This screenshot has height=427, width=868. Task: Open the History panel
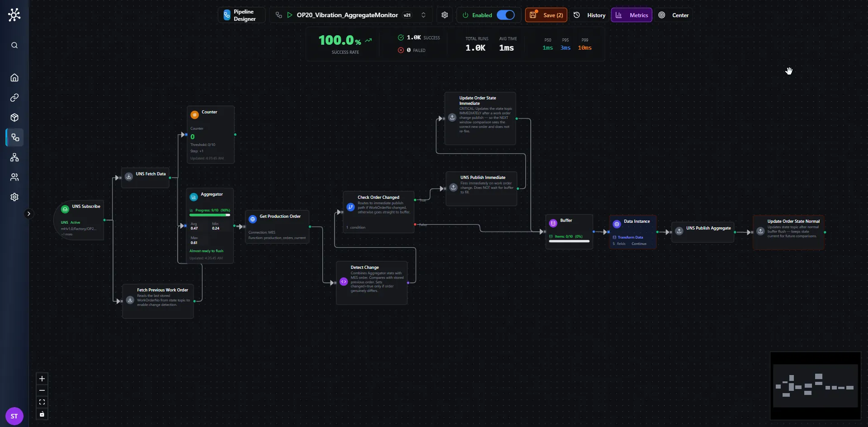[x=590, y=15]
